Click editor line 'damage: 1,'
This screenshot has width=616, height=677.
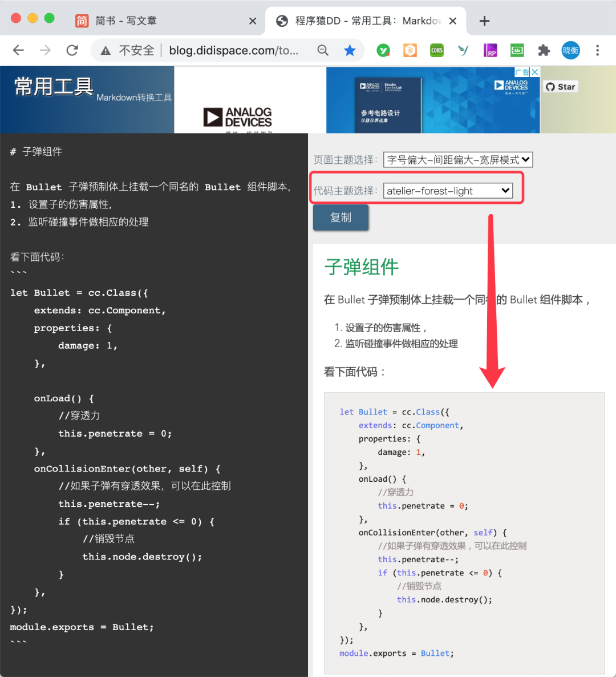(88, 345)
